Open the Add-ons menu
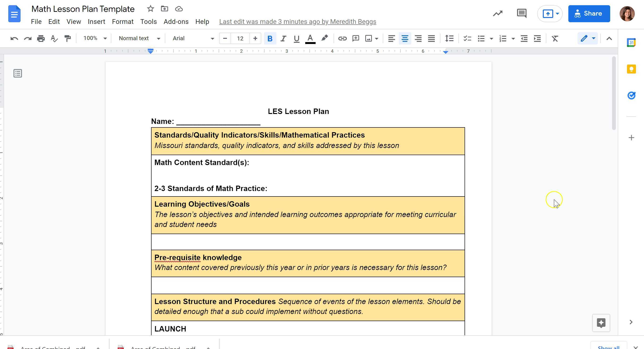This screenshot has height=349, width=644. pyautogui.click(x=176, y=22)
